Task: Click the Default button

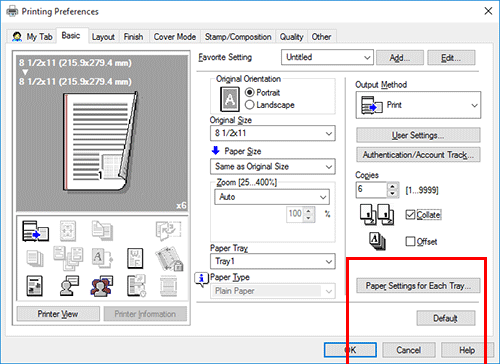Action: pos(446,318)
